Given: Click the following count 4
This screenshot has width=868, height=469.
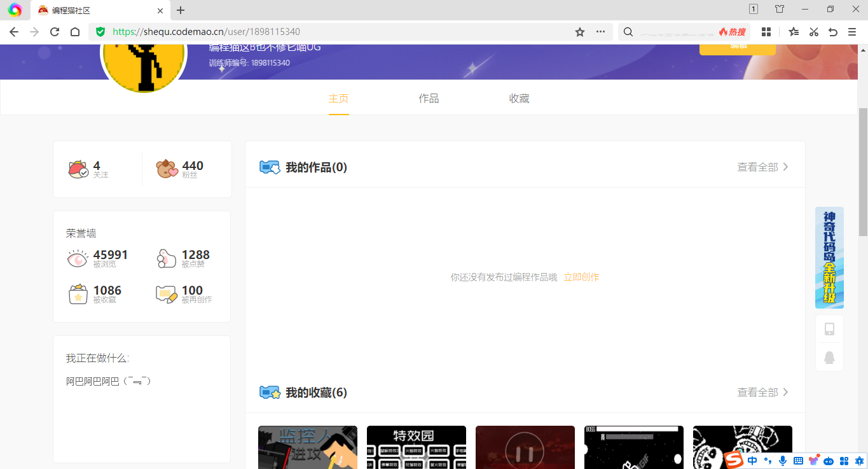Looking at the screenshot, I should tap(97, 165).
